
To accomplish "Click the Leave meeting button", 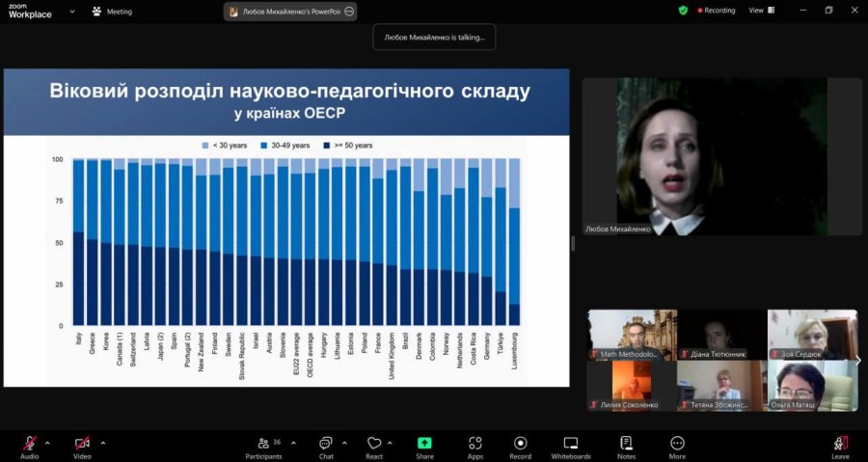I will tap(840, 448).
